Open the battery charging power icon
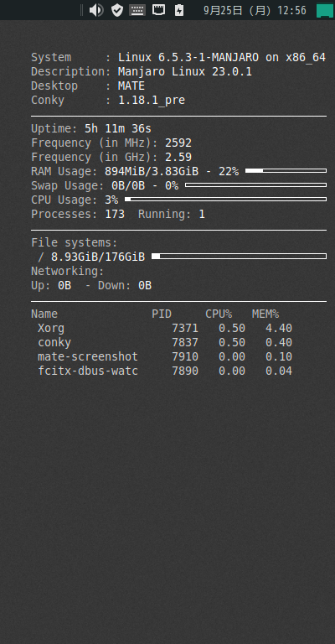335x644 pixels. [179, 10]
